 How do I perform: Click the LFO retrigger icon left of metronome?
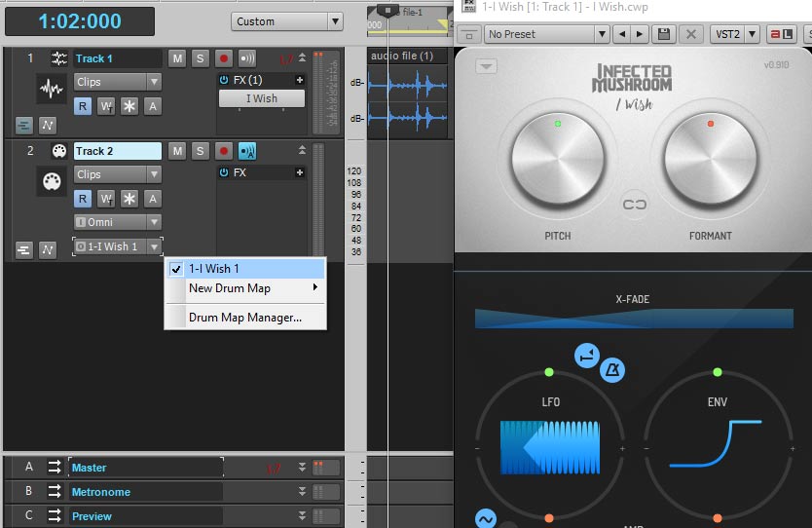(x=586, y=356)
